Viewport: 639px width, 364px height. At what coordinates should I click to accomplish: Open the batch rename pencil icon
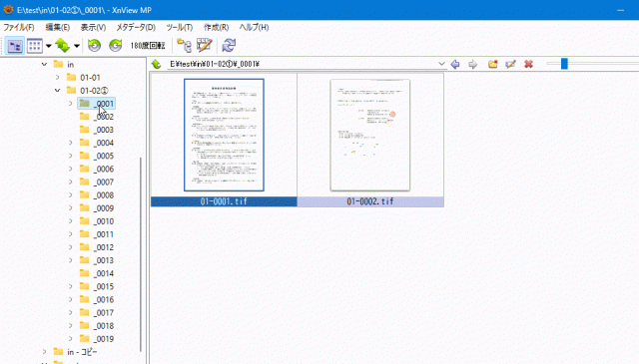[x=204, y=46]
